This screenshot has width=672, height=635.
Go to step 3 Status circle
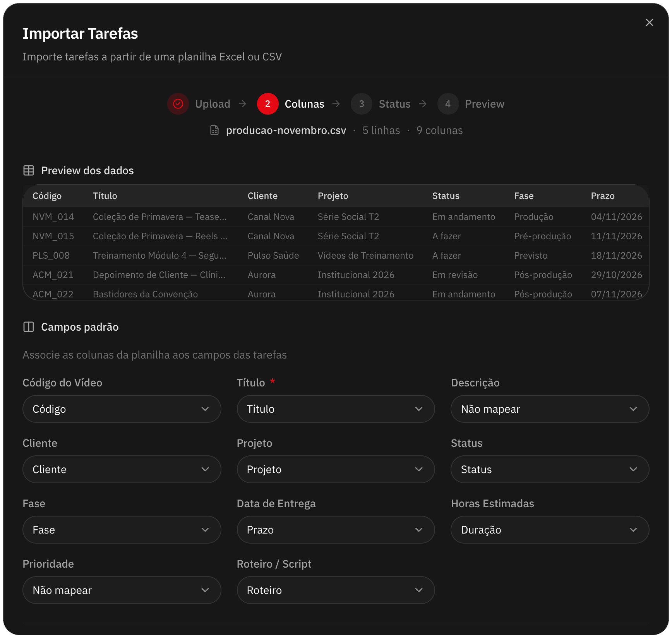[x=362, y=104]
